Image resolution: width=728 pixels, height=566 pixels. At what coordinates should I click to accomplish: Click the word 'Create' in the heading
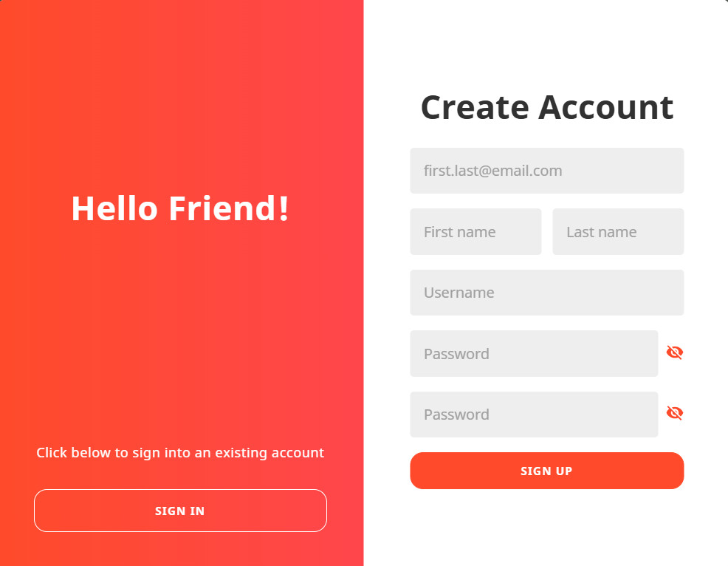click(x=475, y=107)
